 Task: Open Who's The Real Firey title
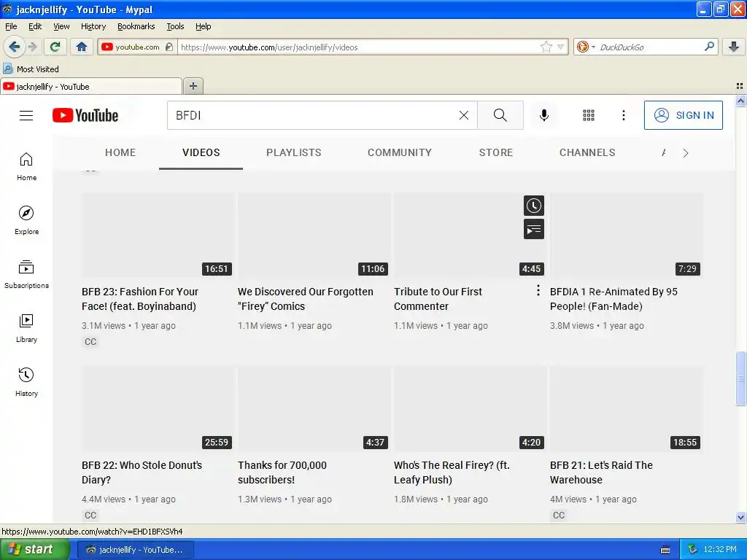[x=452, y=472]
